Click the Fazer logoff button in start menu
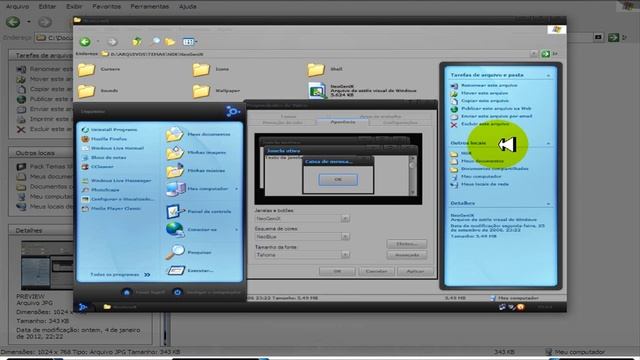This screenshot has height=360, width=640. 143,292
